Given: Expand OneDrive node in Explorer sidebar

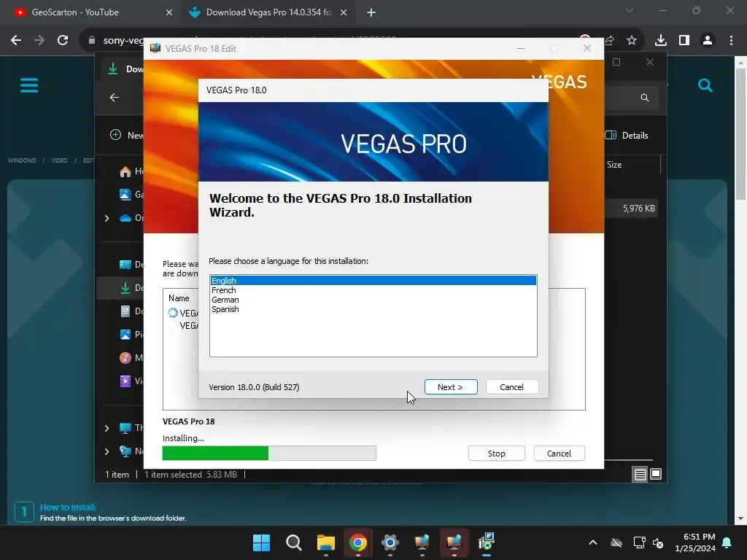Looking at the screenshot, I should tap(107, 218).
